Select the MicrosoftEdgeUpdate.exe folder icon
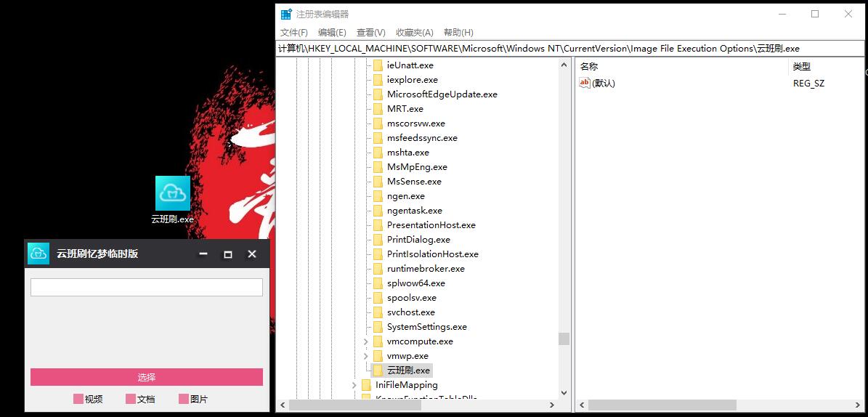Screen dimensions: 868x417 pos(378,94)
